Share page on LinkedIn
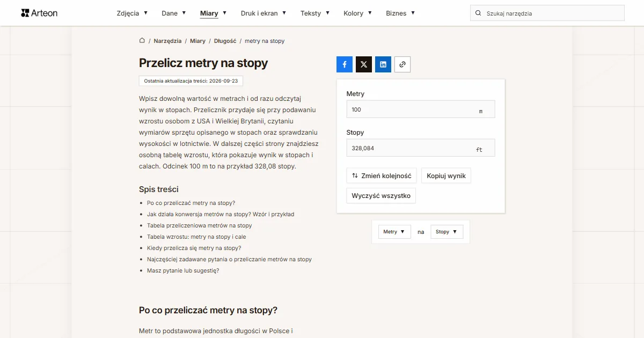Screen dimensions: 644x338 click(x=383, y=64)
